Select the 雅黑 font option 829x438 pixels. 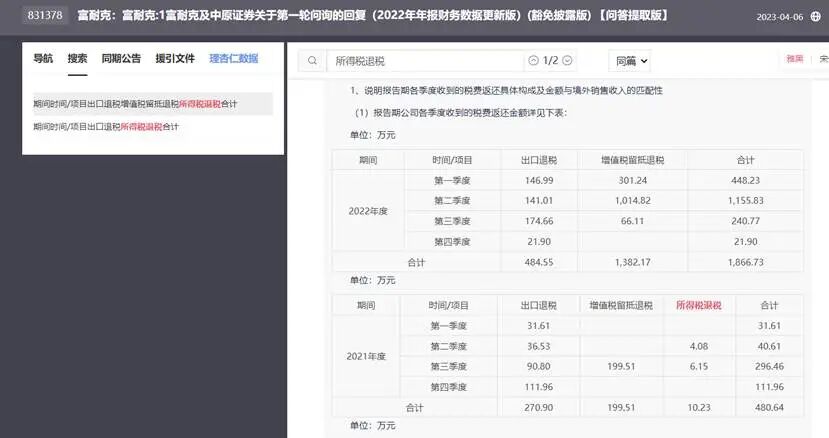coord(795,59)
